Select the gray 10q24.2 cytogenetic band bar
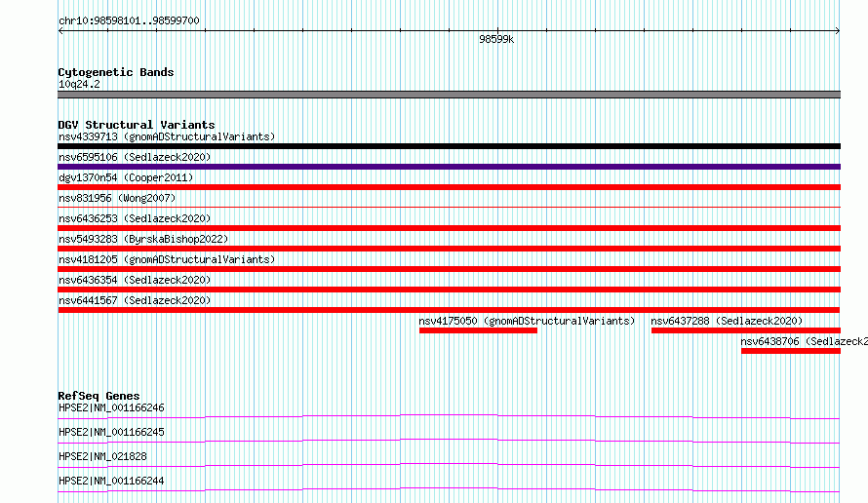 tap(449, 95)
